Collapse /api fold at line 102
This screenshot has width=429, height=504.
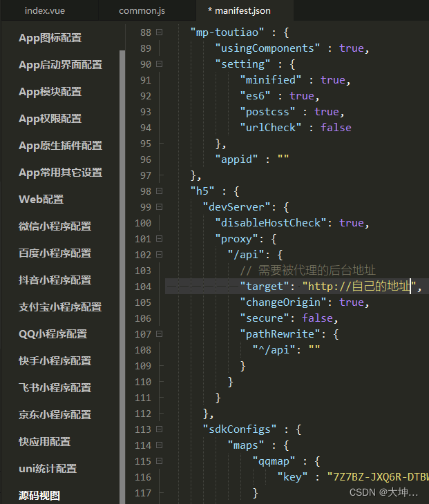coord(159,255)
